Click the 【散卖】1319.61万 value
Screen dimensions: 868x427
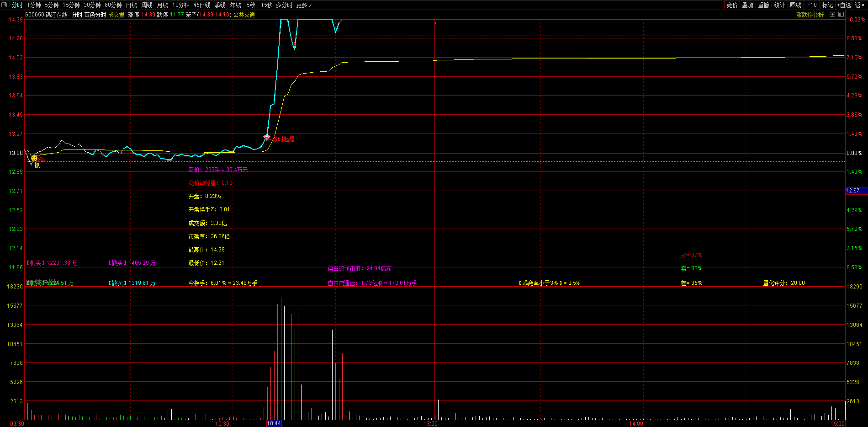132,283
